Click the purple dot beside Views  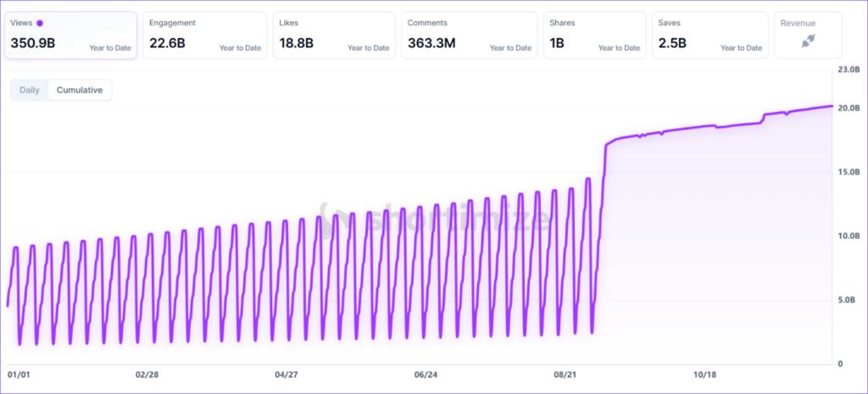(41, 23)
